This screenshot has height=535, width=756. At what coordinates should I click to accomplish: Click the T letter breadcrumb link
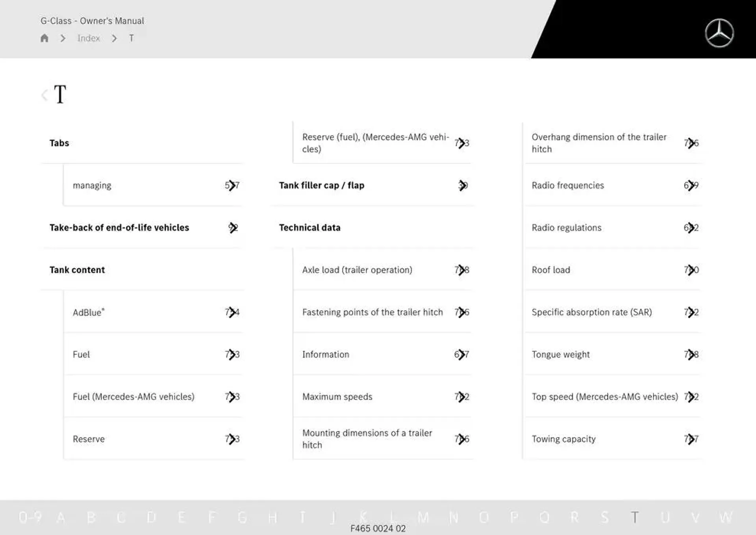(130, 38)
